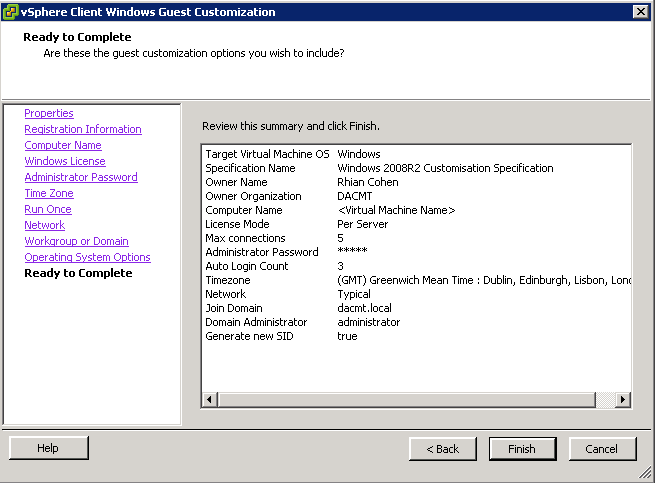Click the vSphere Client title bar icon
655x483 pixels.
(x=10, y=12)
